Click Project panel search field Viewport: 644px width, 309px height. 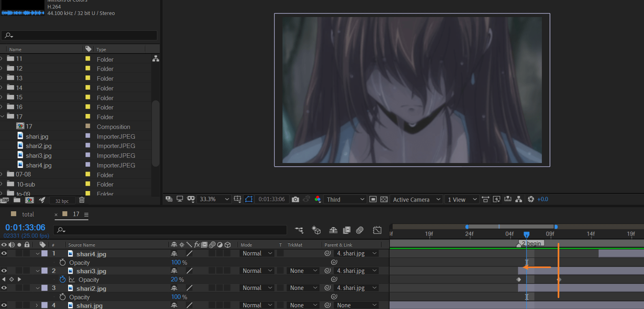79,35
